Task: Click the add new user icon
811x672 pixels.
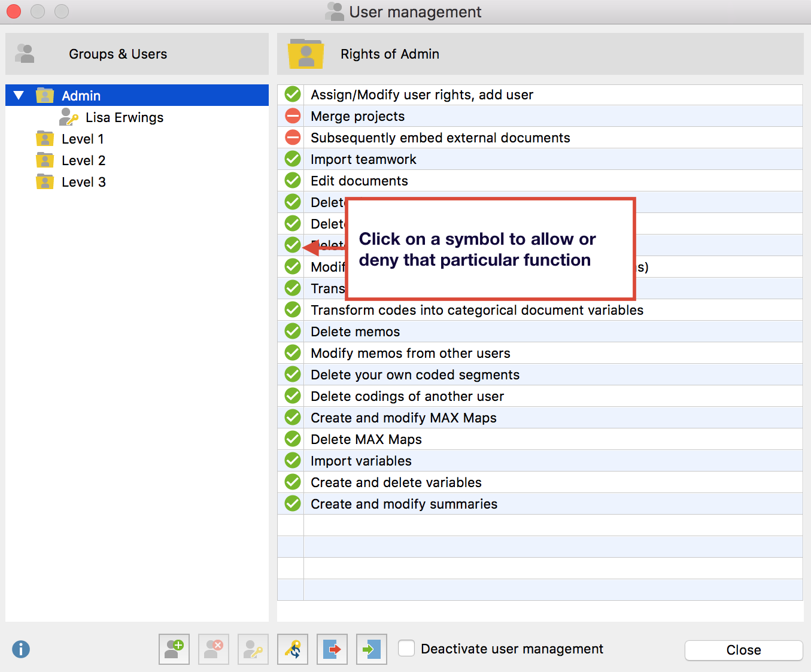Action: tap(174, 649)
